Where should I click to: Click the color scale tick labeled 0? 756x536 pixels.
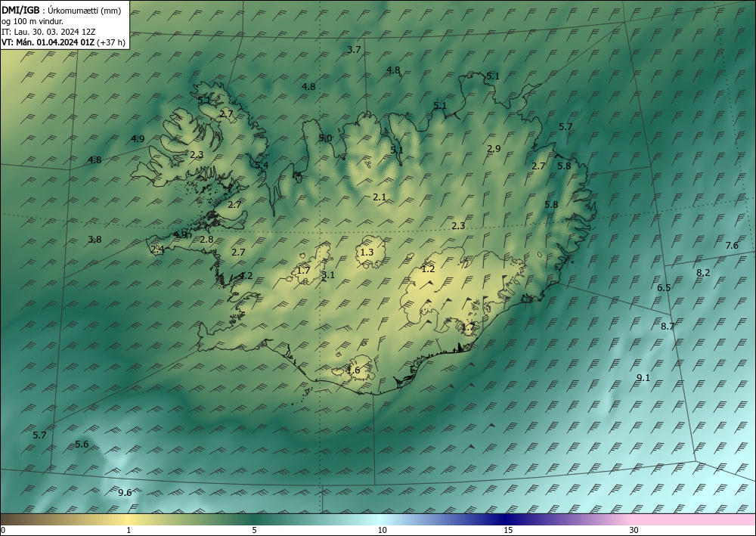[3, 530]
